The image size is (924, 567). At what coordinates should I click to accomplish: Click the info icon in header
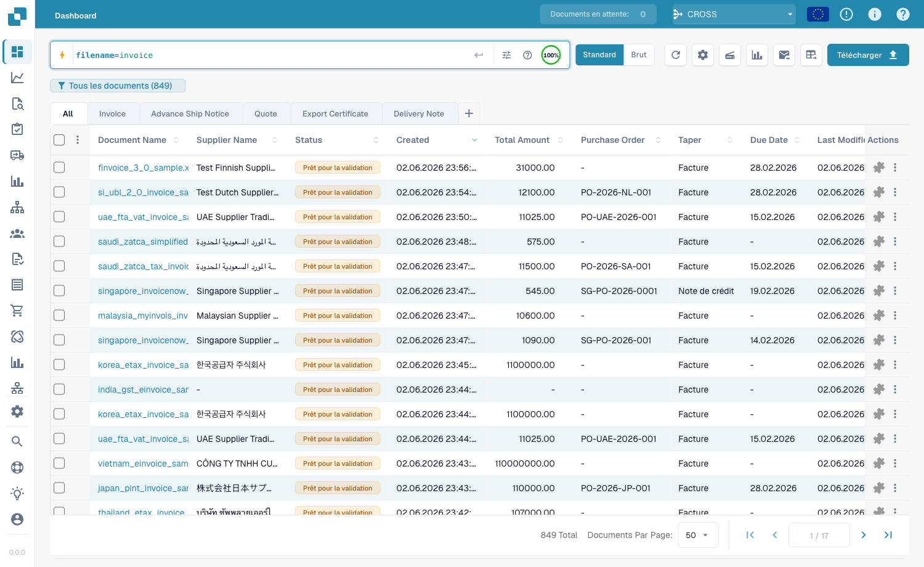pyautogui.click(x=875, y=14)
